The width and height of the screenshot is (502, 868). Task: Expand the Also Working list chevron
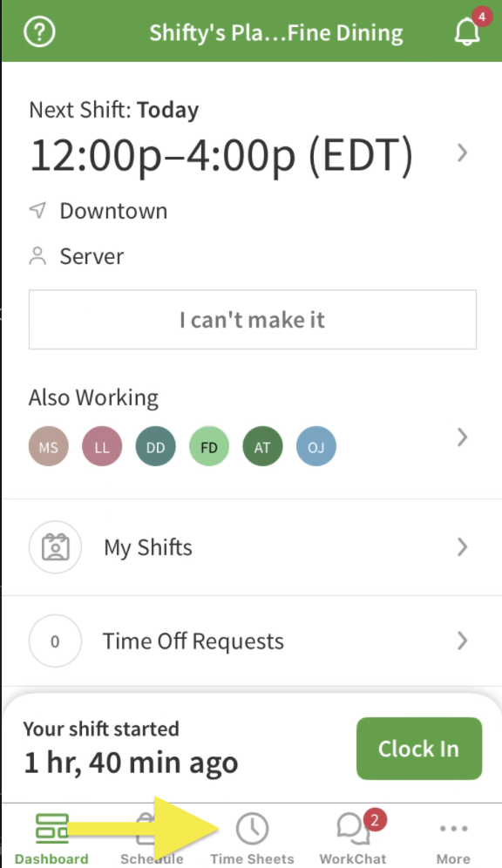(x=463, y=437)
